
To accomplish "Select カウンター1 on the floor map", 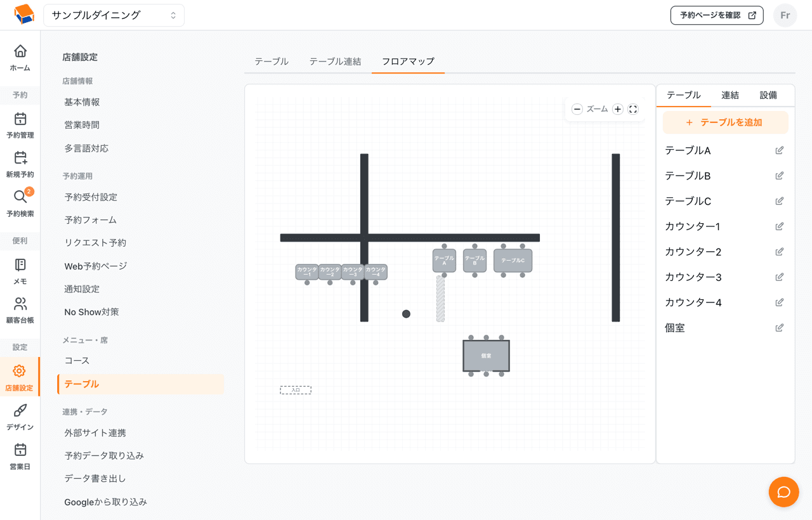I will coord(307,272).
